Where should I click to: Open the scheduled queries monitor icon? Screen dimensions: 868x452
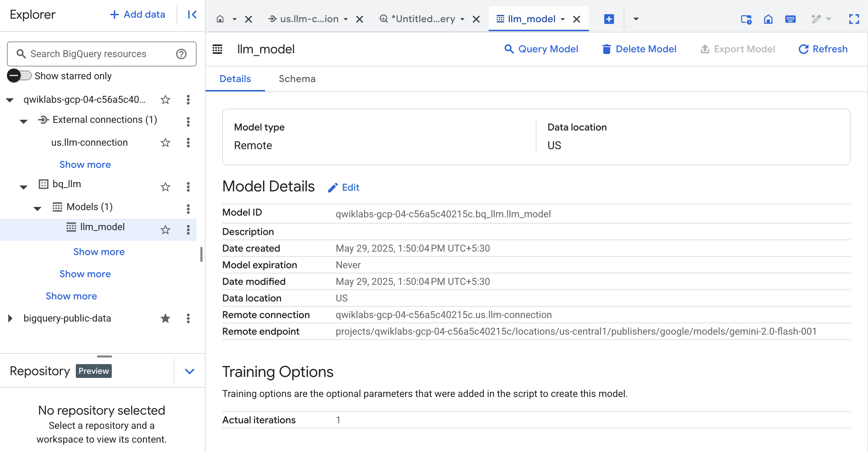(746, 19)
